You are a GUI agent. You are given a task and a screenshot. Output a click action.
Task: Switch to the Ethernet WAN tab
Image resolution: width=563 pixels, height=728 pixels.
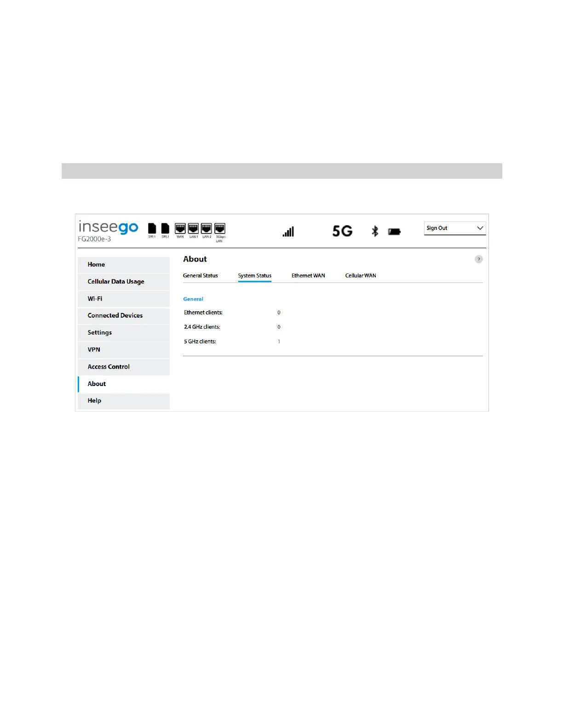308,276
